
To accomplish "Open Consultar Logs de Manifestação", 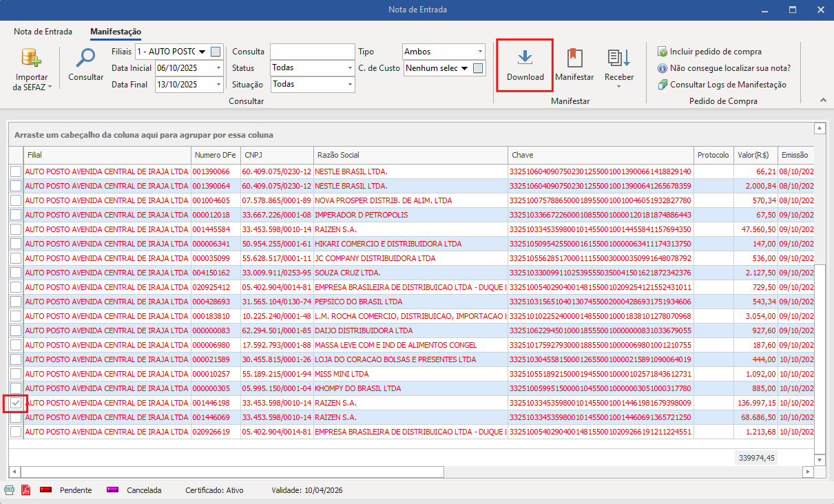I will (727, 85).
